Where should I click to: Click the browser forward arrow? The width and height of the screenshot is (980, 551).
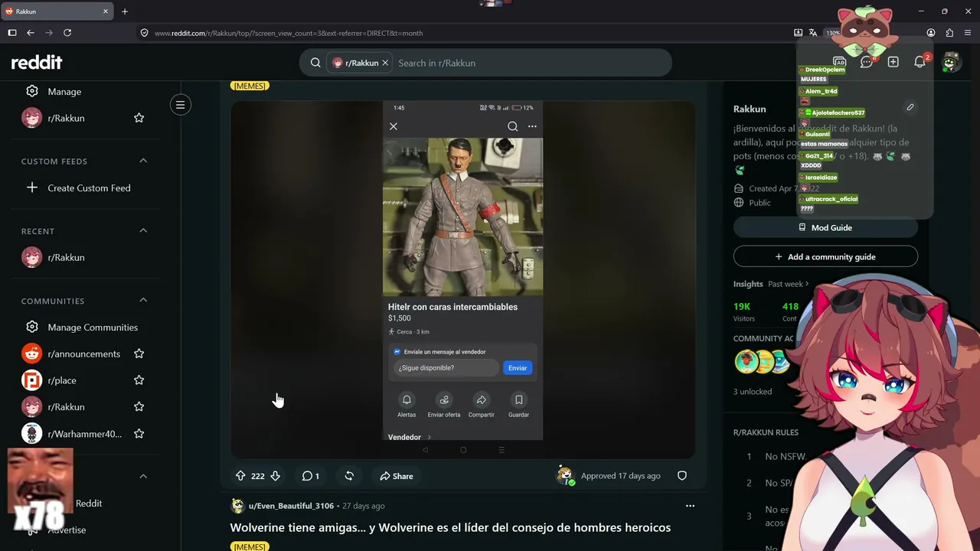pyautogui.click(x=49, y=33)
